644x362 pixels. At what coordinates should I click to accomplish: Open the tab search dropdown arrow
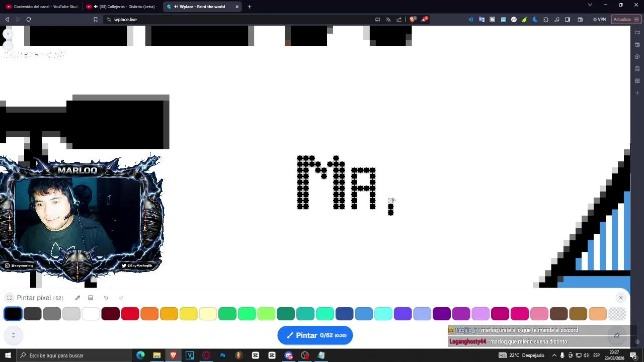[x=590, y=5]
